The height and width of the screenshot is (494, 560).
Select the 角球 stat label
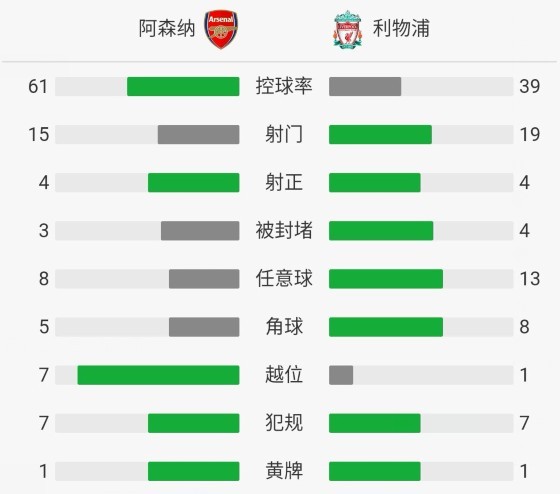[x=284, y=326]
